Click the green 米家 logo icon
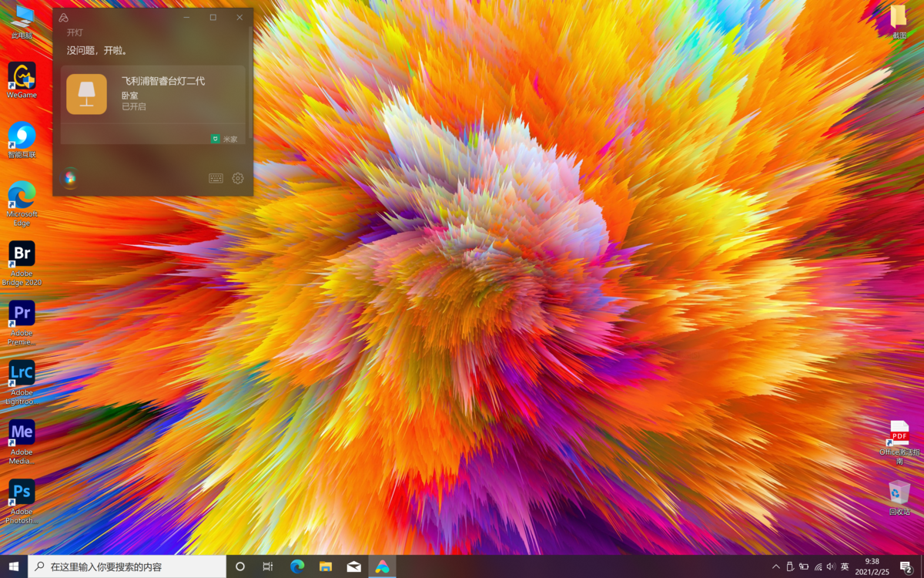The image size is (924, 578). 215,139
